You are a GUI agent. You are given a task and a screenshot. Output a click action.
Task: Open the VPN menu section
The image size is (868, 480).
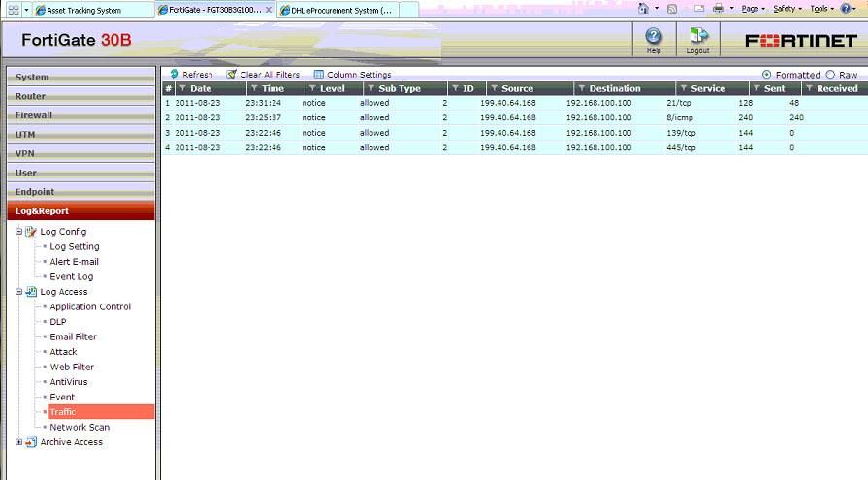[80, 153]
